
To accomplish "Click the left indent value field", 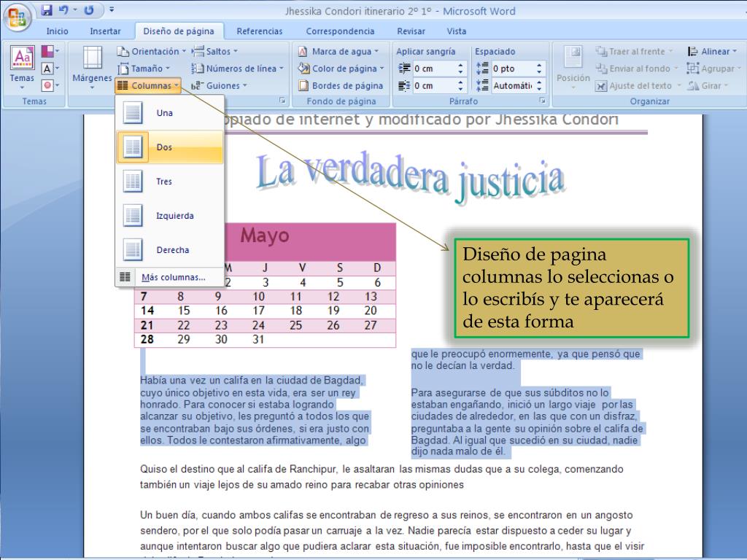I will click(x=433, y=69).
